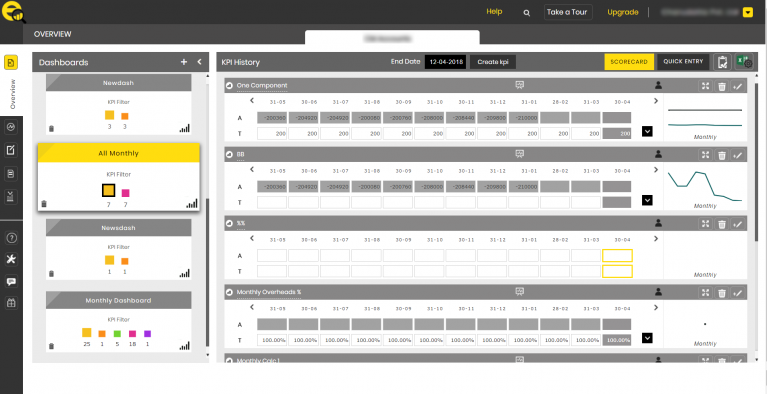Select the Newdash dashboard header
Image resolution: width=767 pixels, height=394 pixels.
click(x=118, y=83)
